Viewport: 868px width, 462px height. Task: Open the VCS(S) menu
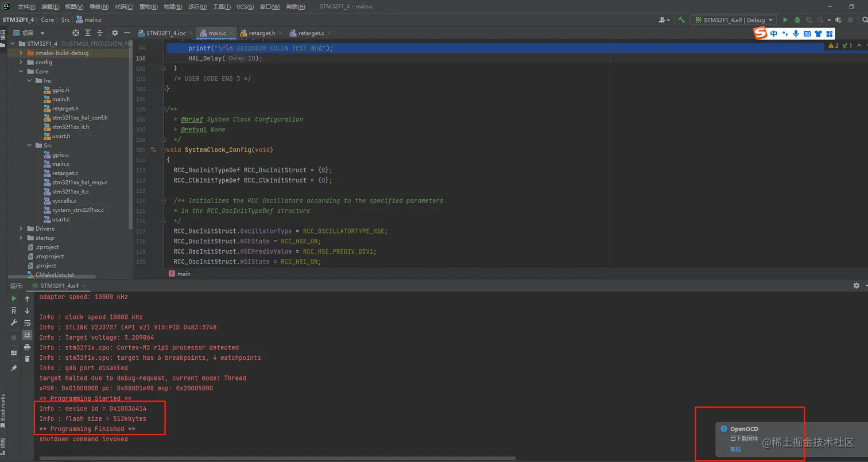point(245,7)
